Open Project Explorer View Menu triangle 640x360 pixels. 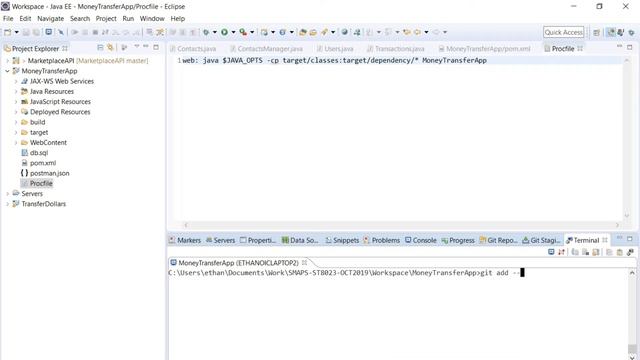[137, 47]
